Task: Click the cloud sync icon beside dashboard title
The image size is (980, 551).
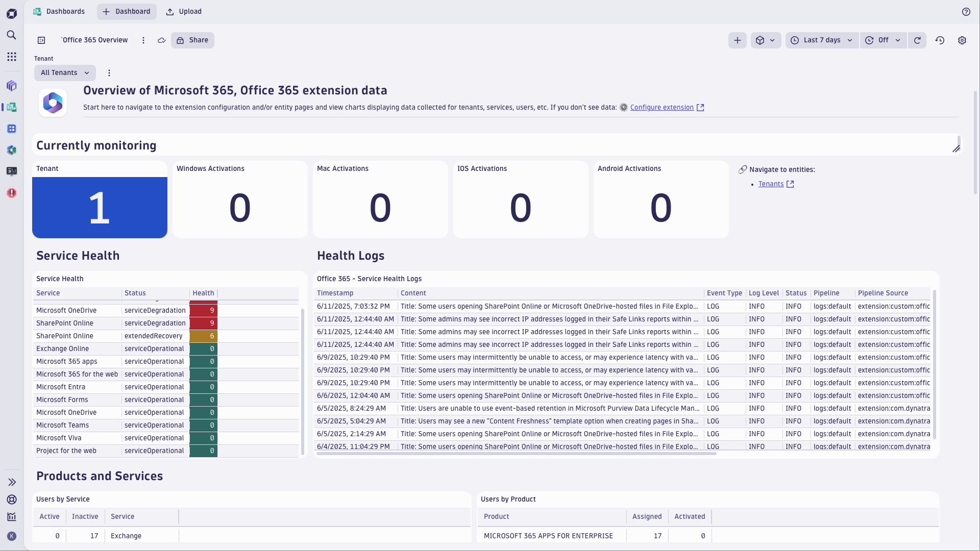Action: [x=161, y=40]
